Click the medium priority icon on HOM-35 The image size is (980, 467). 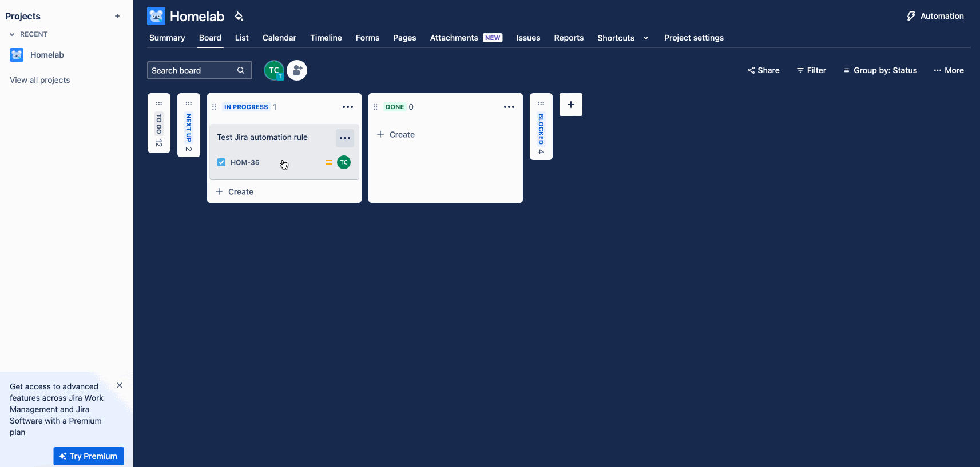click(329, 162)
